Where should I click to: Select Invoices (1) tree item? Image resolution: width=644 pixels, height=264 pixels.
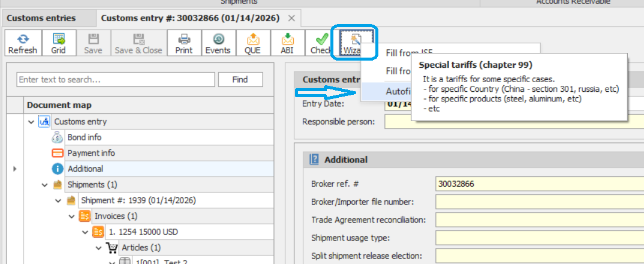[x=116, y=216]
